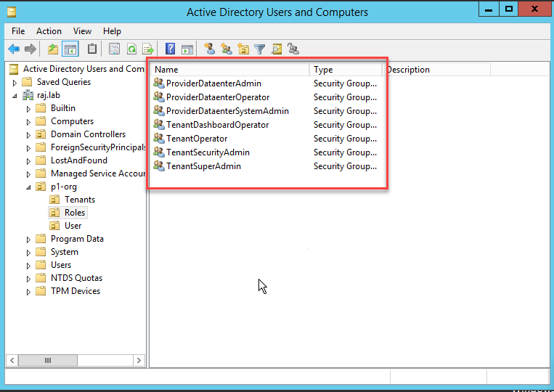Expand the Builtin container
The image size is (554, 392).
28,109
